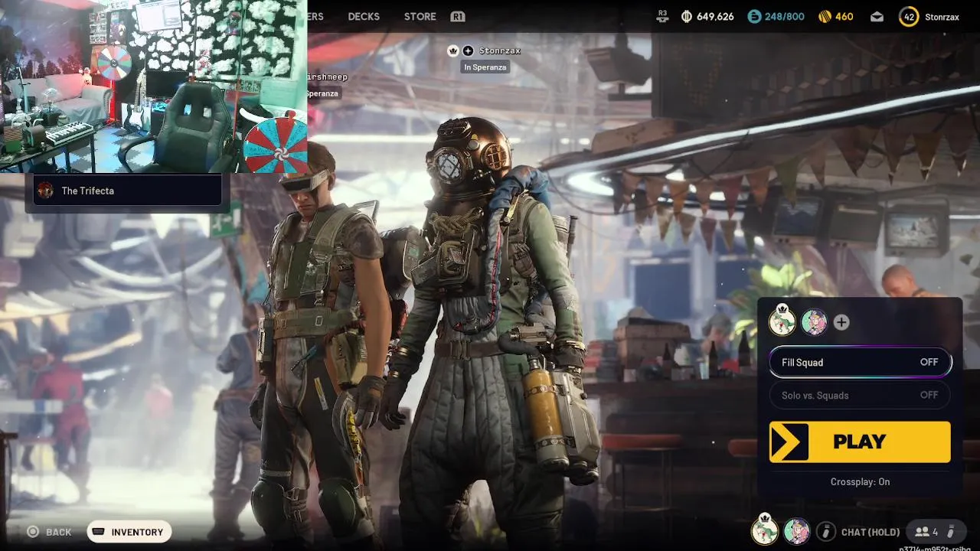Open the Stonrzax profile name at top right

click(x=942, y=16)
